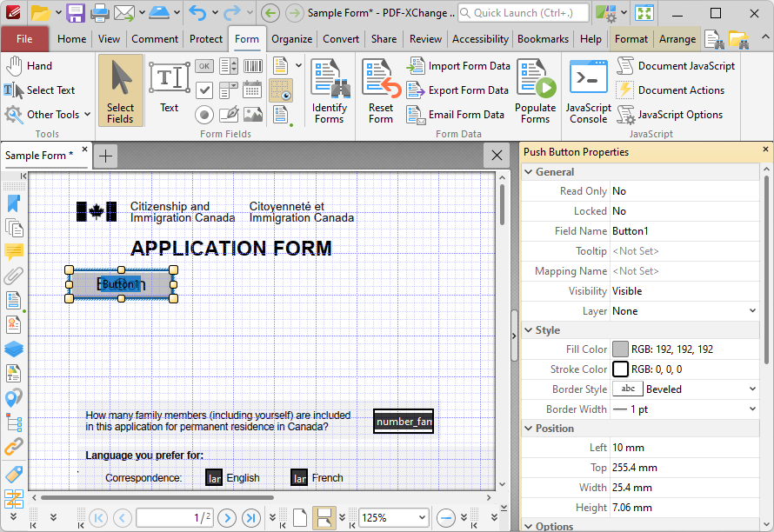Add an image form field
Viewport: 774px width, 532px height.
(253, 115)
